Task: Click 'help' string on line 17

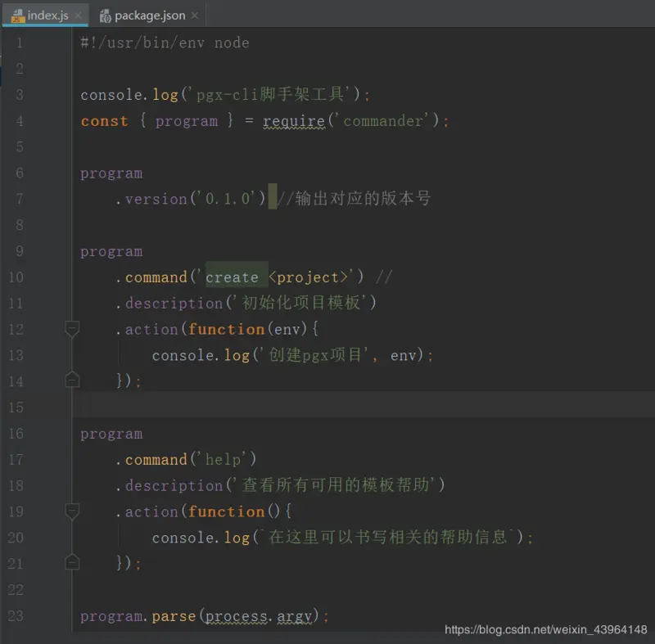Action: [223, 460]
